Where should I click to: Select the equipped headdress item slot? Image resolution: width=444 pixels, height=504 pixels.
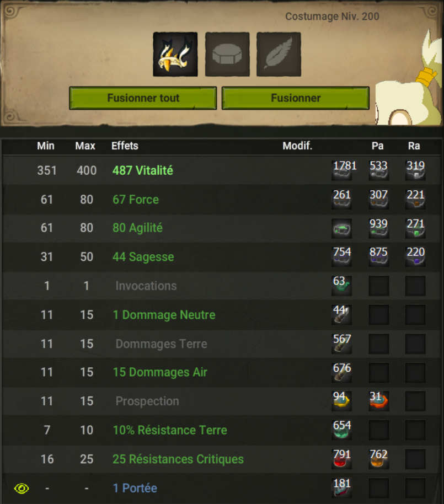[x=175, y=55]
